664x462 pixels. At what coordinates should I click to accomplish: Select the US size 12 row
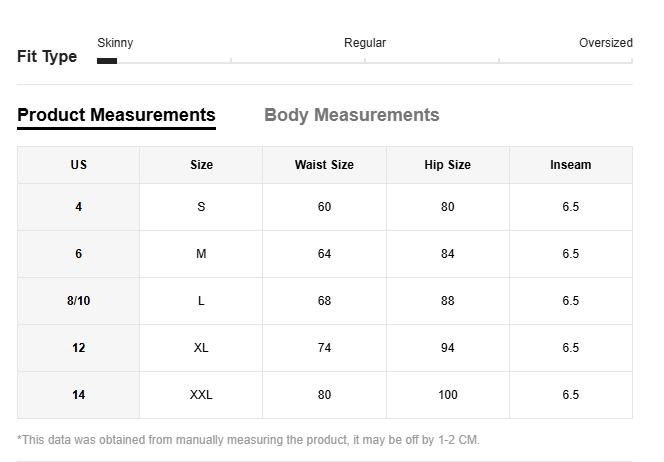pyautogui.click(x=78, y=348)
